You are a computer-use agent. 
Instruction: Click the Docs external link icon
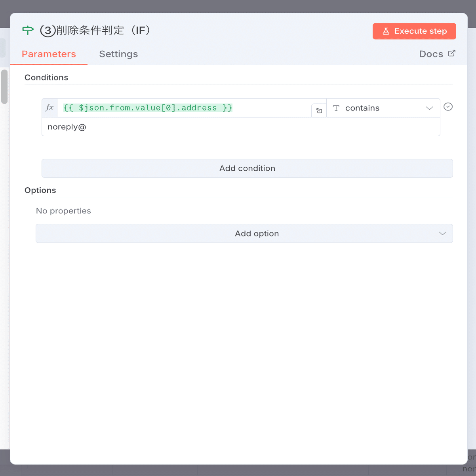point(451,53)
